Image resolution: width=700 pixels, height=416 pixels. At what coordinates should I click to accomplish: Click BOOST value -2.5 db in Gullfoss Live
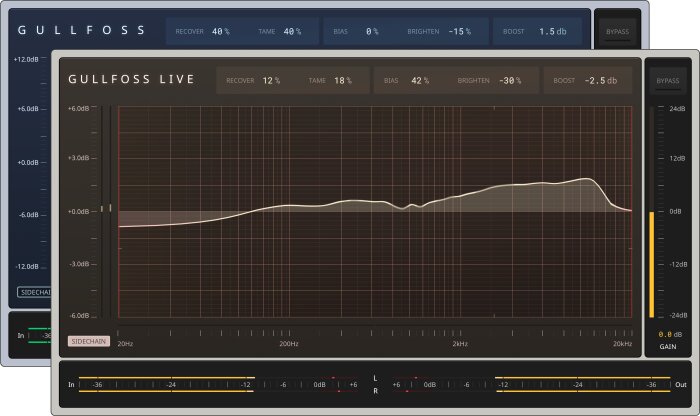[x=601, y=81]
